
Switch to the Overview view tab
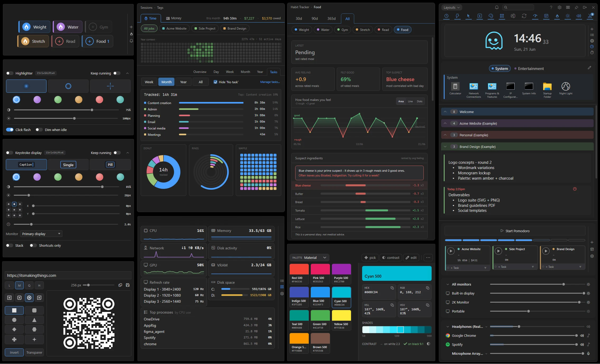click(200, 72)
